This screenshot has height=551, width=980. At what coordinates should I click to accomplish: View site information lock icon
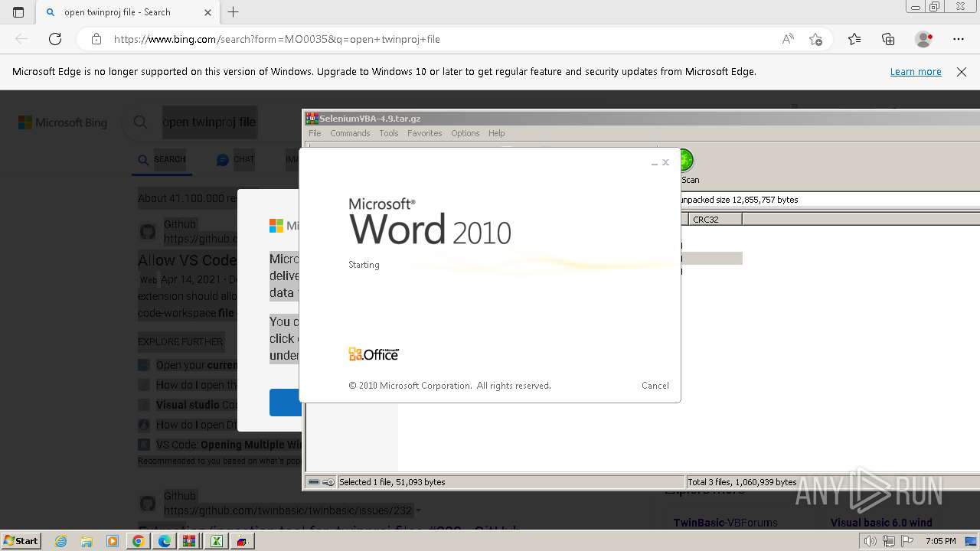(x=96, y=39)
